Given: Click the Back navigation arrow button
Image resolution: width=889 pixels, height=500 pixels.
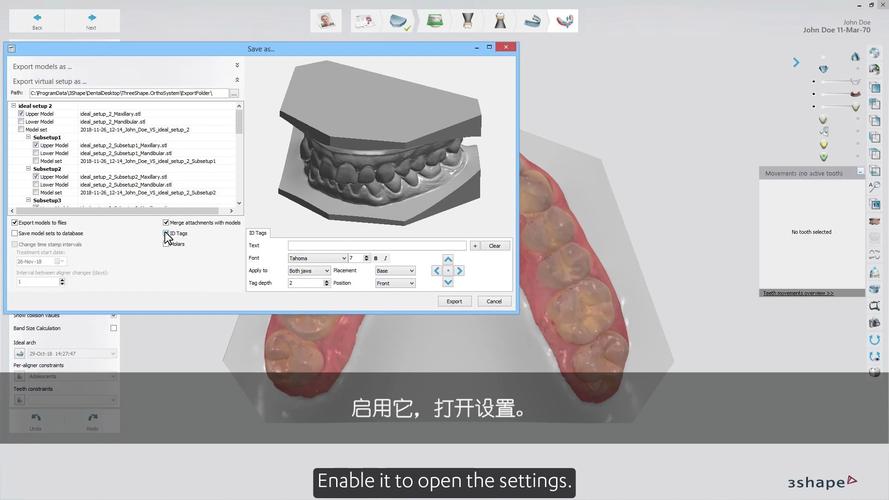Looking at the screenshot, I should coord(37,20).
